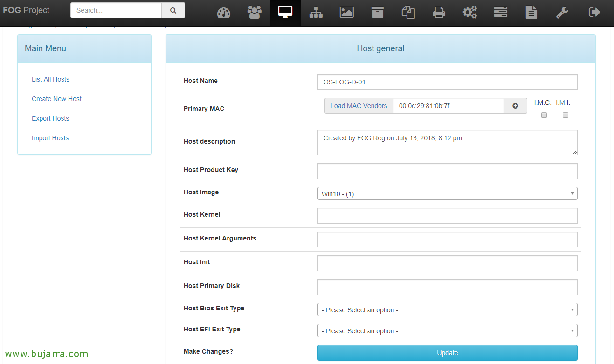Click the plus icon to add MAC

pyautogui.click(x=515, y=106)
